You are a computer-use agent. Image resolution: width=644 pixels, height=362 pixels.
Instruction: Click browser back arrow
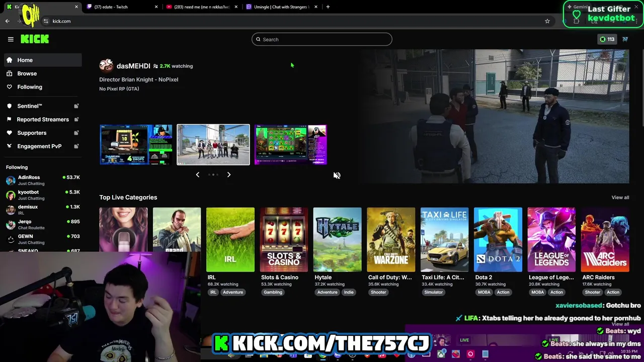point(7,21)
